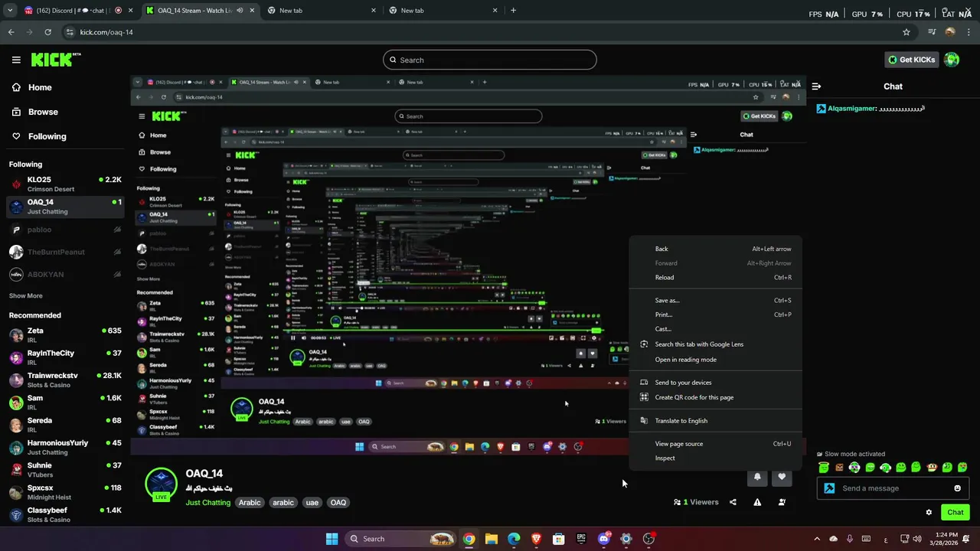Select Reload in context menu

tap(716, 278)
